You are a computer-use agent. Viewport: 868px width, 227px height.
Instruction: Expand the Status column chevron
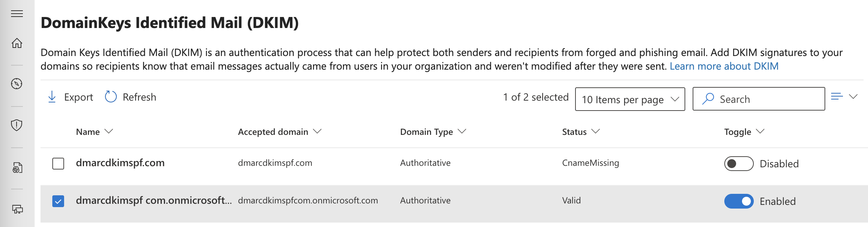(x=596, y=131)
